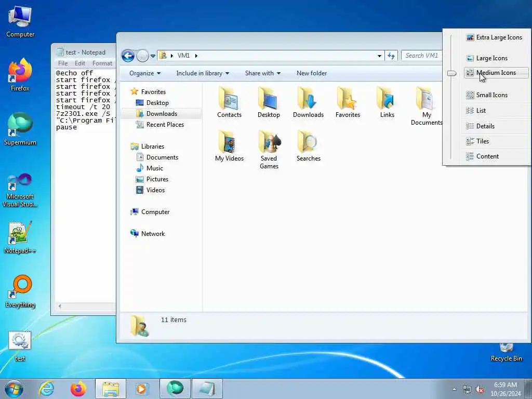Open the Searches folder
The width and height of the screenshot is (532, 399).
point(308,146)
